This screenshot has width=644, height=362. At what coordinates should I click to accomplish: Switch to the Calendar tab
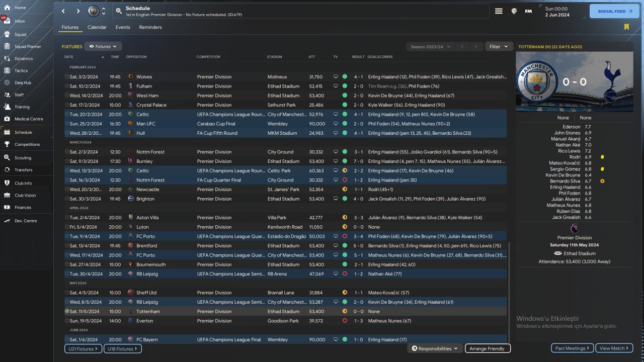(97, 27)
